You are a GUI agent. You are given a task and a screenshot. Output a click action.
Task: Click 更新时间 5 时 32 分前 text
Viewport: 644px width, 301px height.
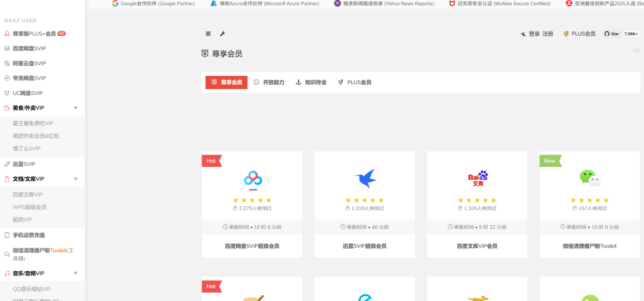tap(477, 227)
